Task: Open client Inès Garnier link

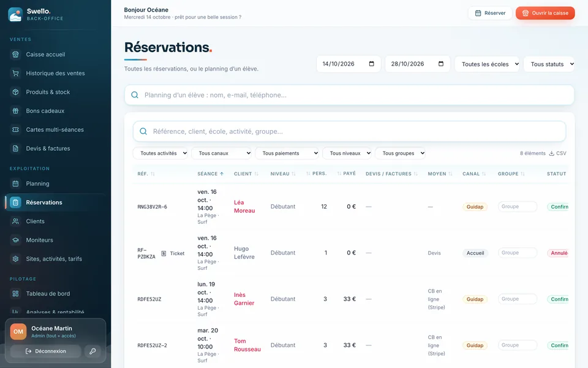Action: click(x=244, y=299)
